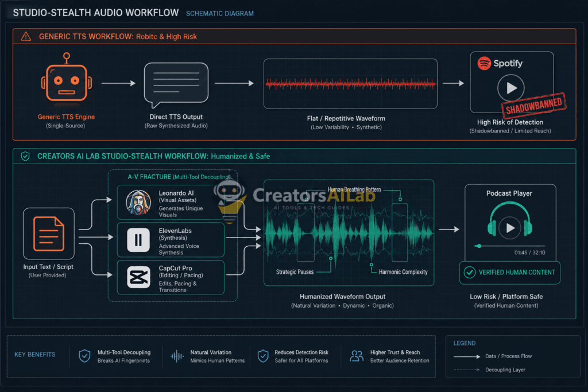
Task: Click the green humanized waveform output
Action: 349,234
